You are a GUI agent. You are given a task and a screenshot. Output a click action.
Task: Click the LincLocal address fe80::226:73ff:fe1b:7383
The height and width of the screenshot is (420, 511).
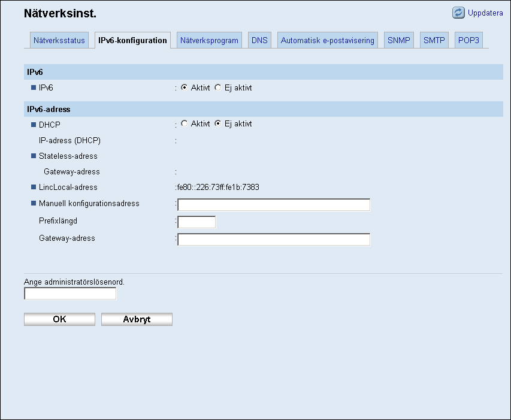(218, 188)
